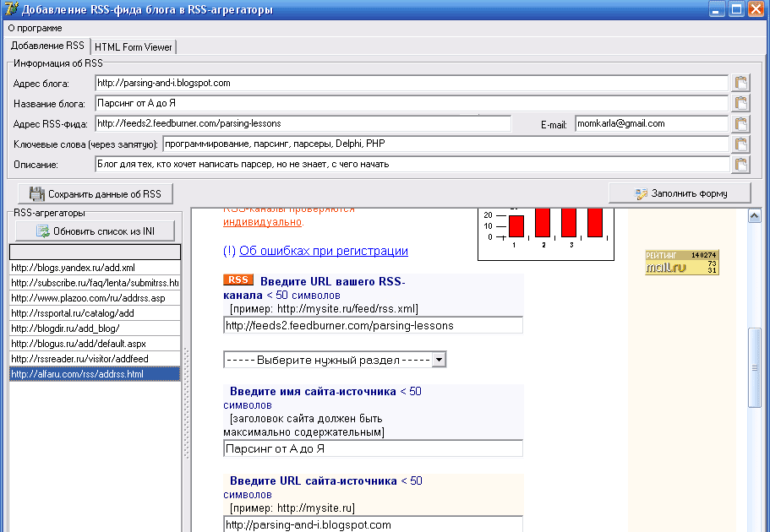
Task: Minimize the application window
Action: (717, 9)
